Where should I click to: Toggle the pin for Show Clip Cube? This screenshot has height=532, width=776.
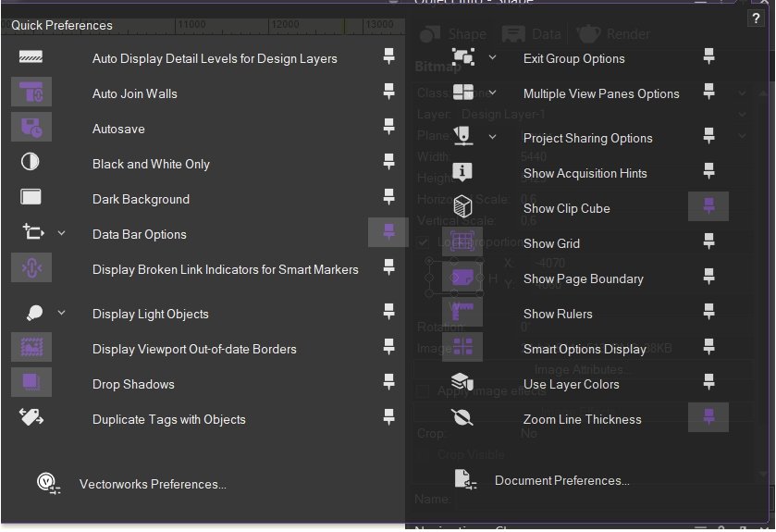click(708, 208)
